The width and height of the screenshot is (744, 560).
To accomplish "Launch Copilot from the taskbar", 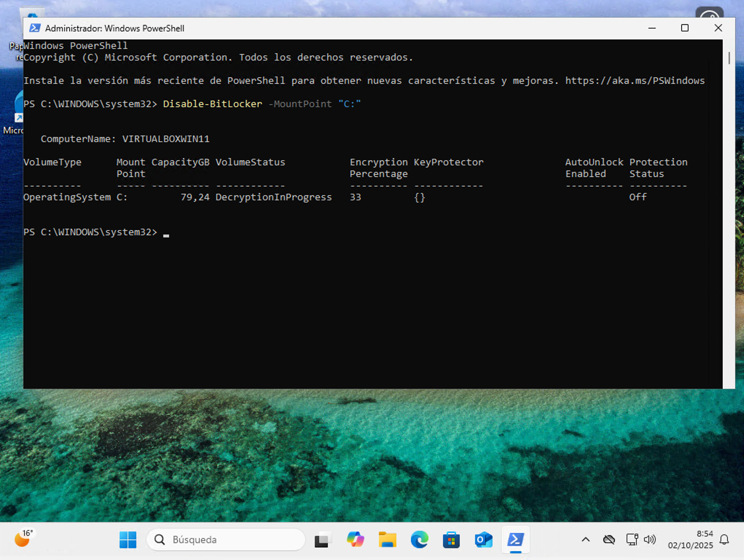I will pos(355,540).
